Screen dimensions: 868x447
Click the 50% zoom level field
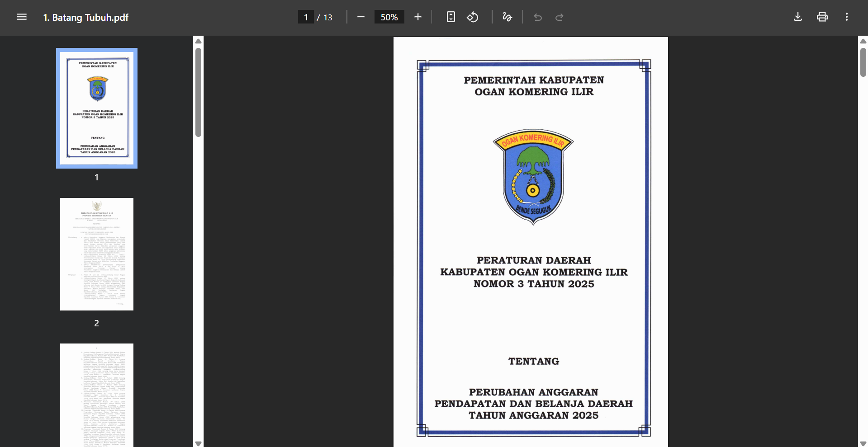389,17
